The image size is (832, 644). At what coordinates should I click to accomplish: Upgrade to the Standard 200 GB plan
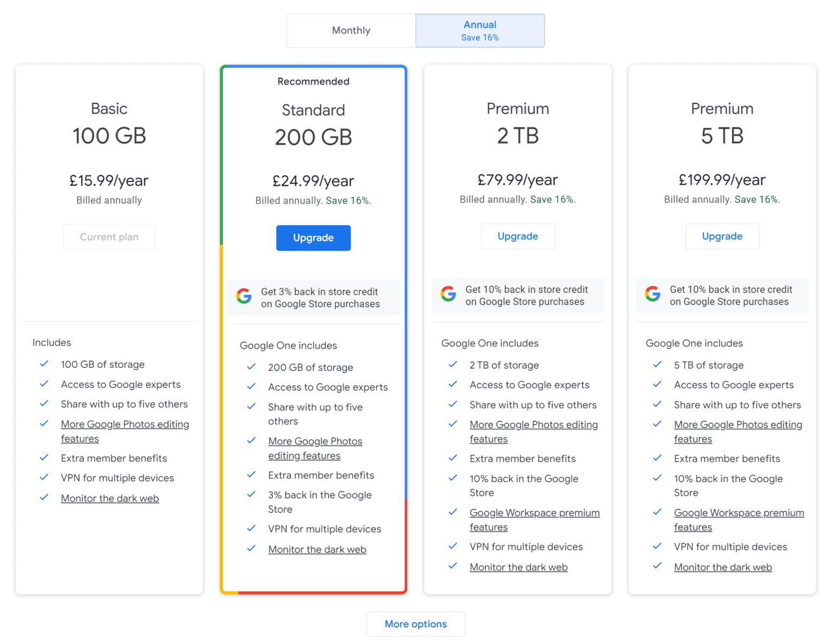[x=313, y=238]
